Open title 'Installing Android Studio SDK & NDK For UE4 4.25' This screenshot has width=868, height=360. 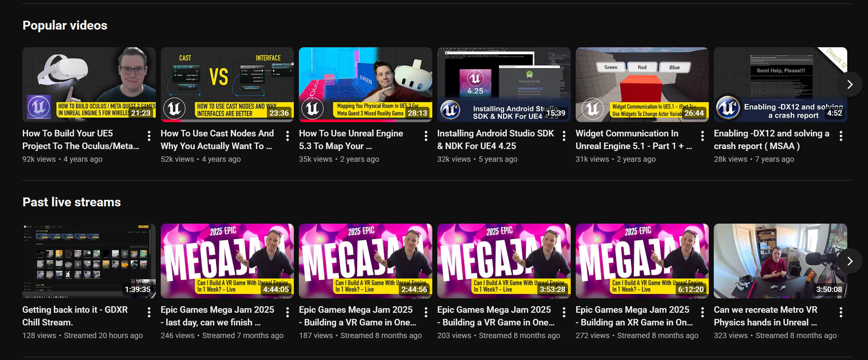pyautogui.click(x=496, y=140)
